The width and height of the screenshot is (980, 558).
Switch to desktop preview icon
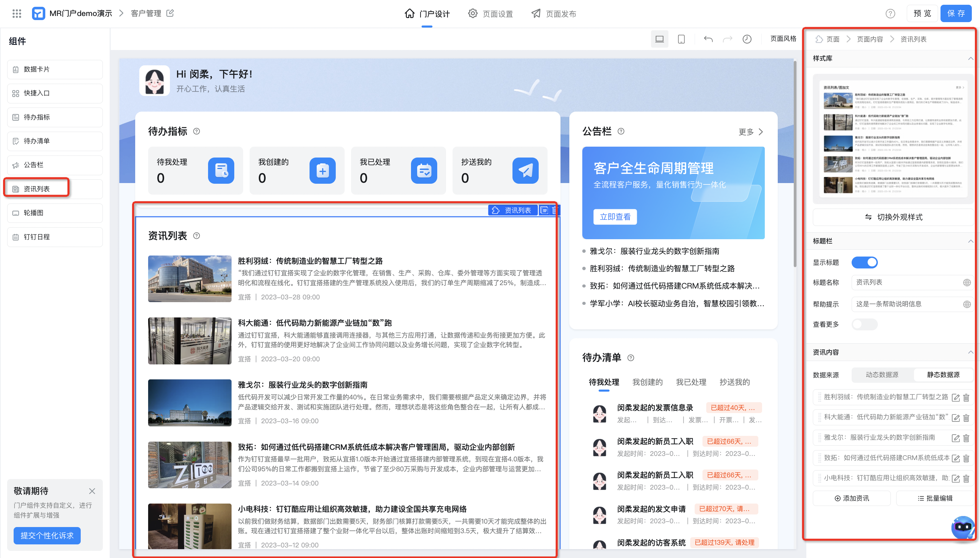(659, 39)
